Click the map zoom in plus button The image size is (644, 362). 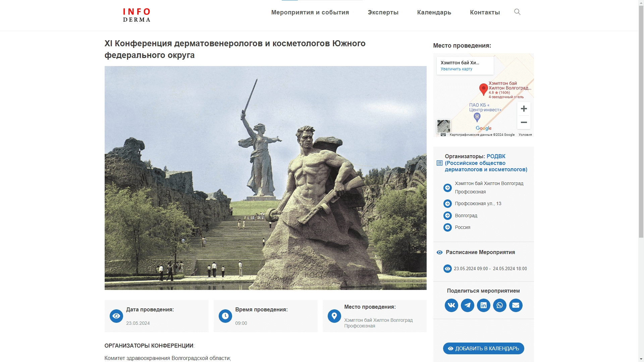point(524,109)
